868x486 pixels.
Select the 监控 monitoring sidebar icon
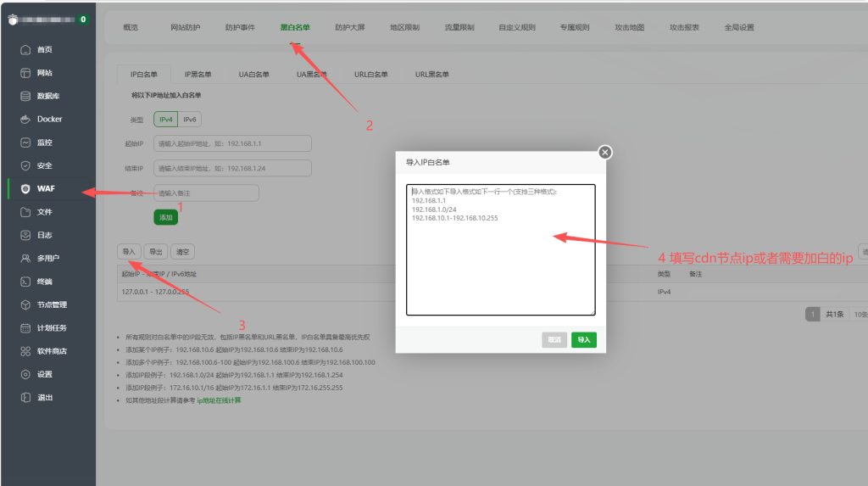pos(25,142)
